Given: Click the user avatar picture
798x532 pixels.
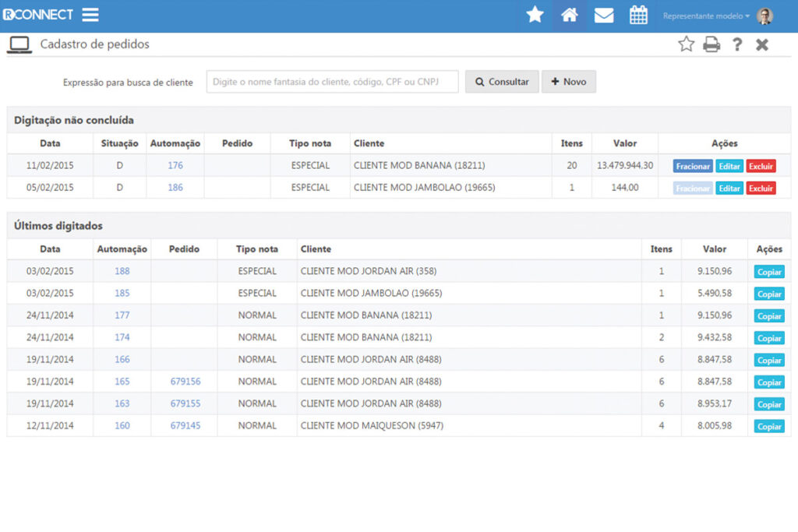Looking at the screenshot, I should 764,16.
